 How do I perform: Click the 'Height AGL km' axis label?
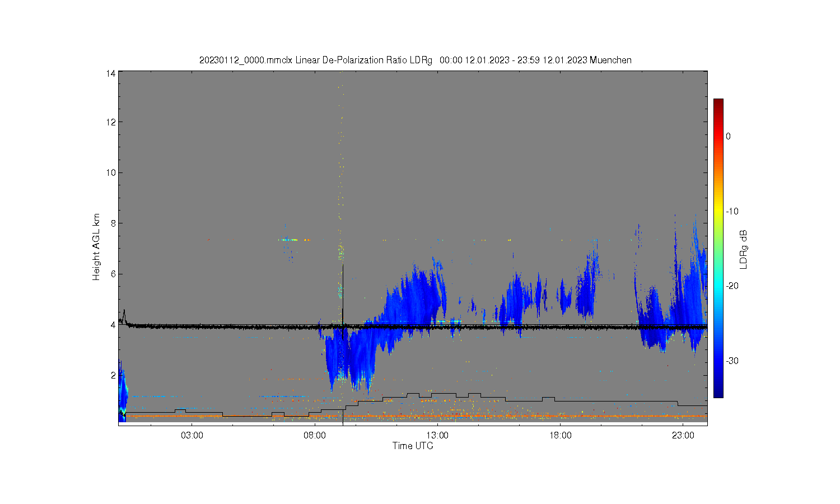(96, 247)
